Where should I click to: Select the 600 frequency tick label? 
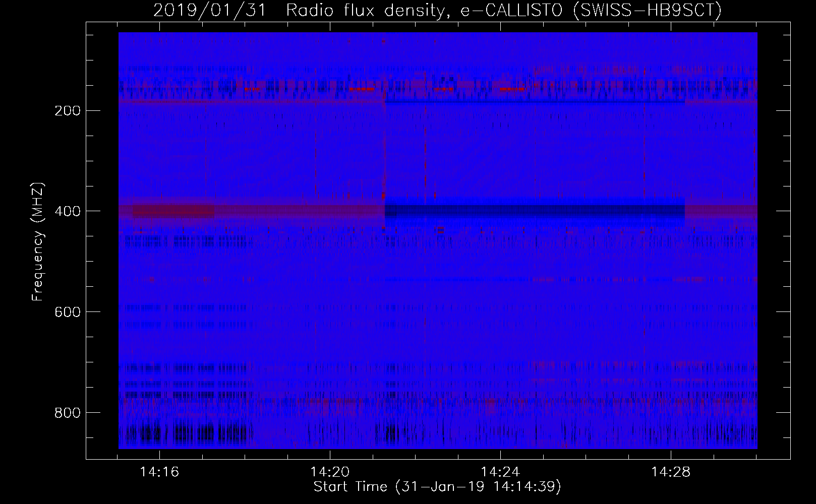tap(67, 311)
